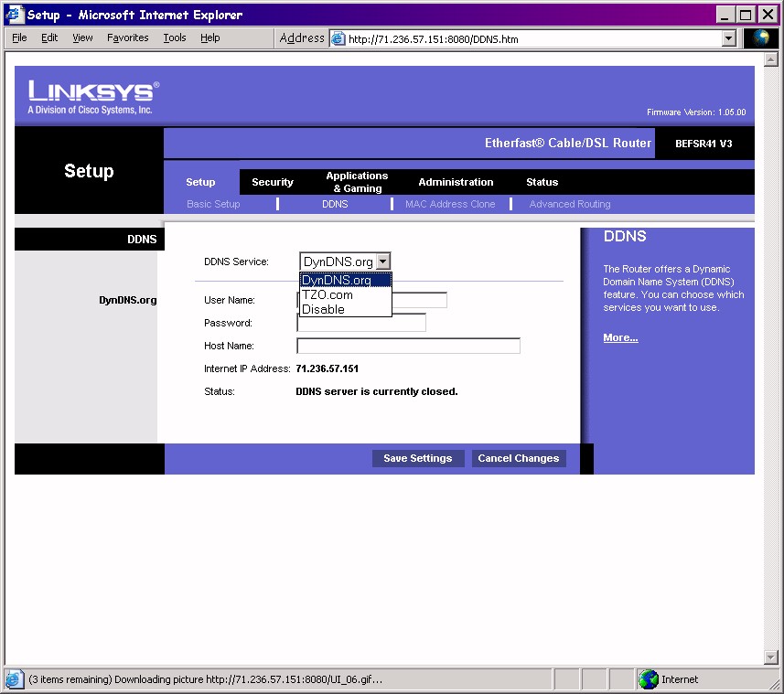Switch to the Security tab
The image size is (784, 694).
pyautogui.click(x=273, y=182)
